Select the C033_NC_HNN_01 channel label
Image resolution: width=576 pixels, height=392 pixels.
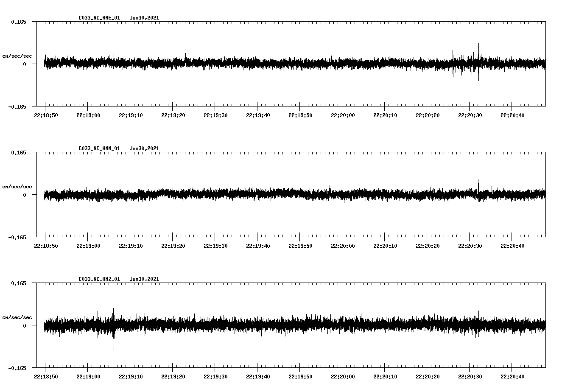98,148
